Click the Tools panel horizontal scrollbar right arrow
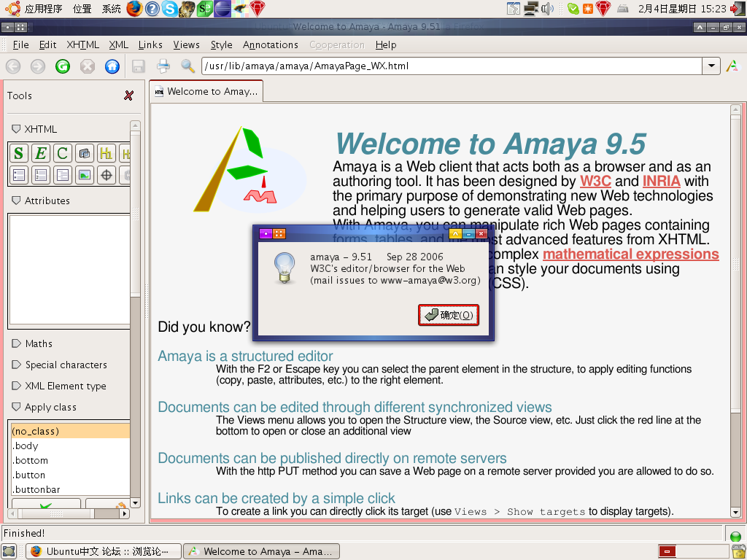747x560 pixels. (124, 514)
